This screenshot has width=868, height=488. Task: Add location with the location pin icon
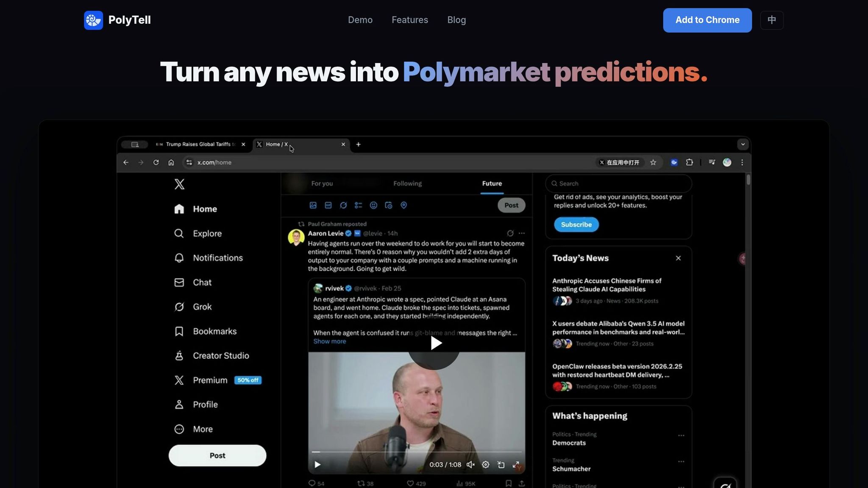403,205
